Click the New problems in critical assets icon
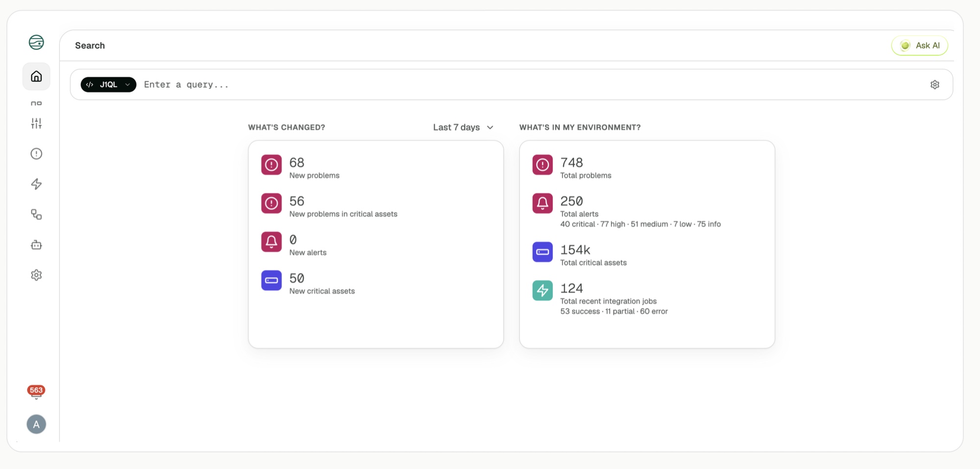The height and width of the screenshot is (469, 980). tap(271, 204)
